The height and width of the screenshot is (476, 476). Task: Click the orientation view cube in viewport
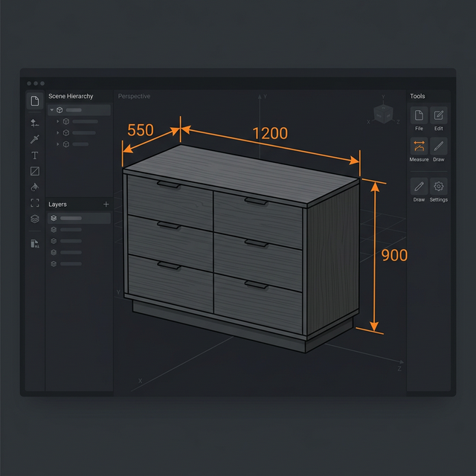point(384,114)
